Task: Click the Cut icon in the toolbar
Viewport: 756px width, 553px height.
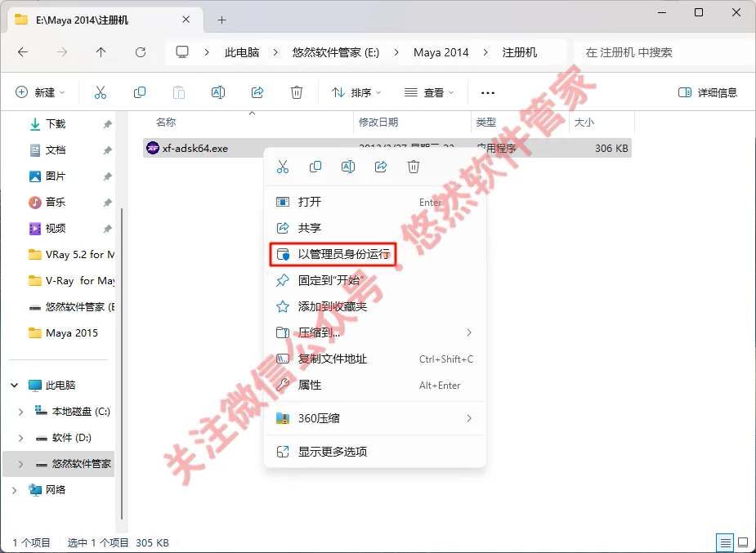Action: (101, 92)
